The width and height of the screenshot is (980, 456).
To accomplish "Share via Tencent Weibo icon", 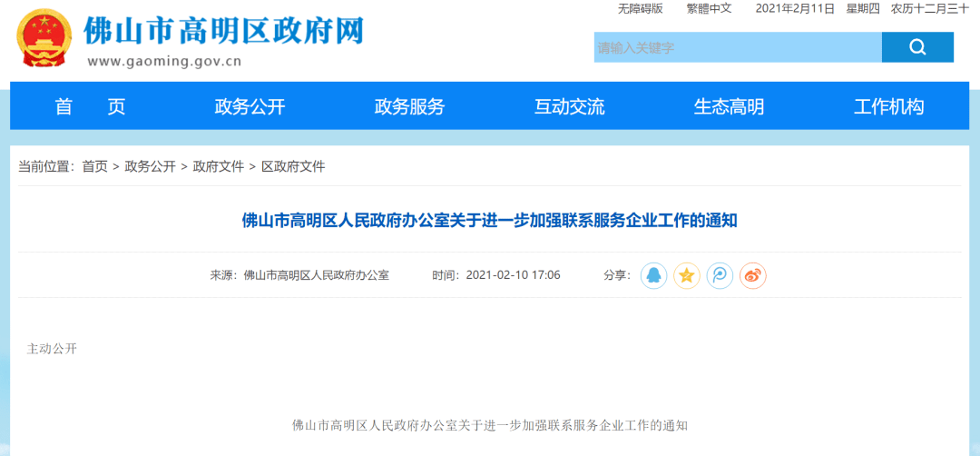I will point(720,275).
